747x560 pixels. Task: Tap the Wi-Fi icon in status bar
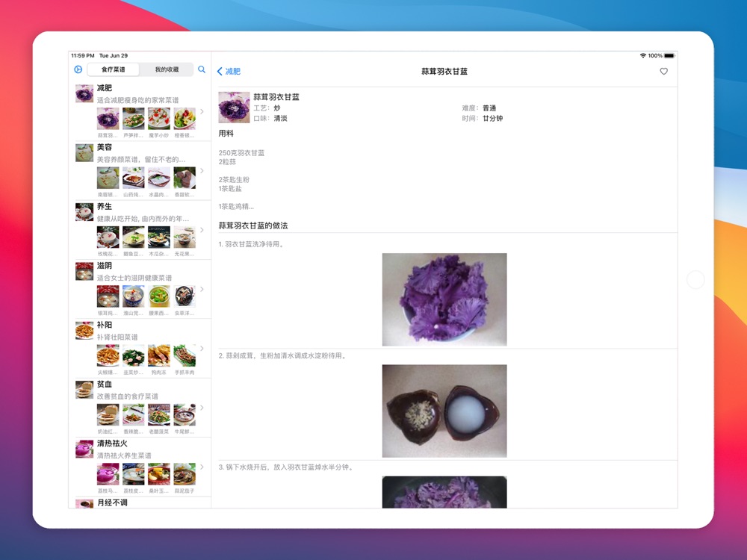[642, 56]
